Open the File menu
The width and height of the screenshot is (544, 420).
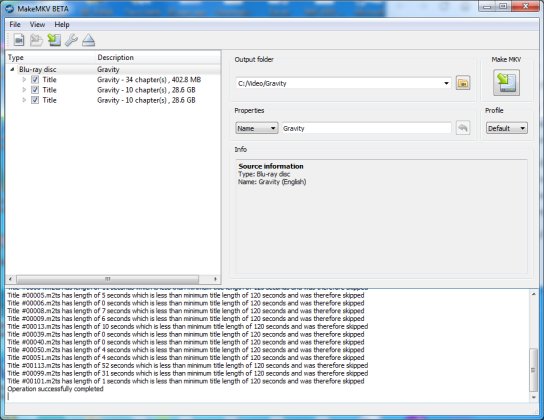[15, 25]
